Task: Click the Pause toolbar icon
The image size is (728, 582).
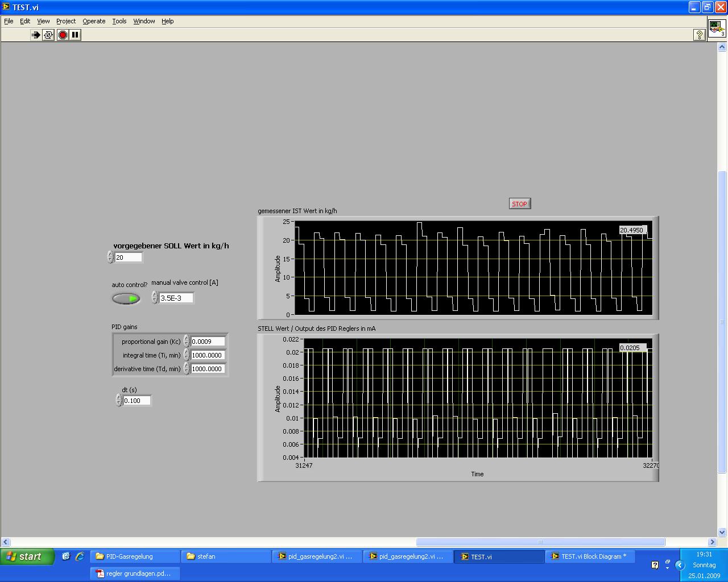Action: [75, 35]
